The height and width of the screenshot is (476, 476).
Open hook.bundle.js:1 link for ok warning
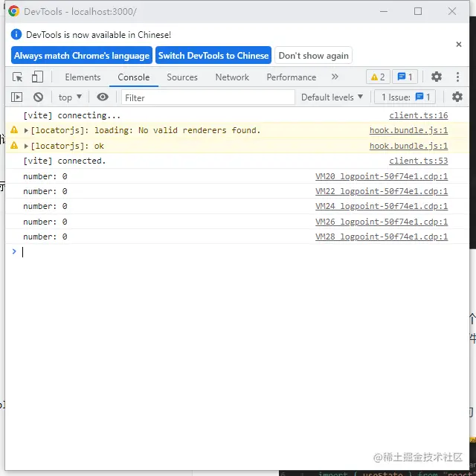point(408,146)
